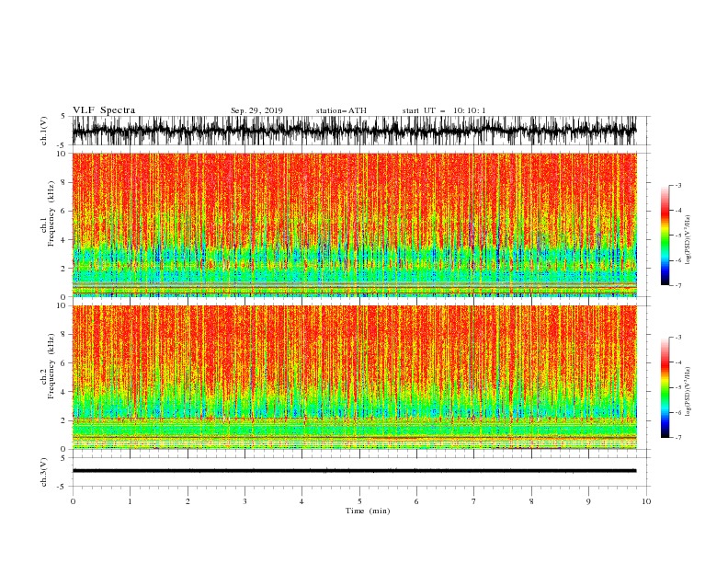Viewport: 728px width, 563px height.
Task: Click the 'start UT = 10:10:1' label
Action: (444, 110)
